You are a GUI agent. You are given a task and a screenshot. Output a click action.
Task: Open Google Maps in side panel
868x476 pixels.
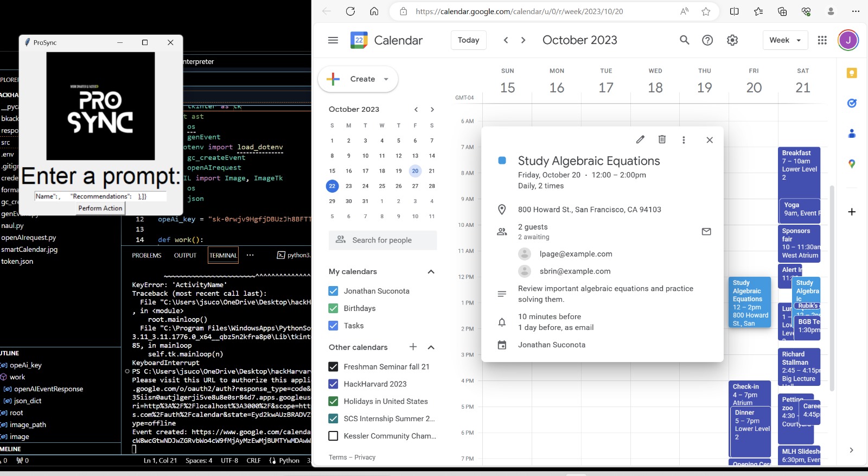852,164
